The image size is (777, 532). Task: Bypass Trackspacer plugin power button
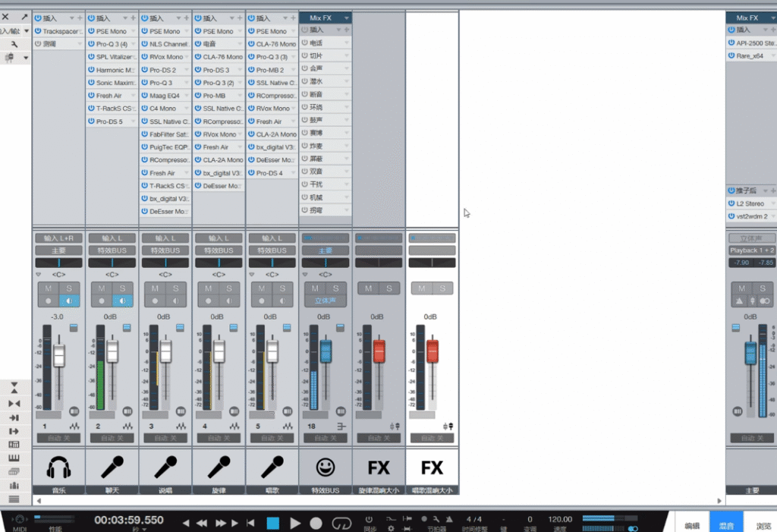pos(38,31)
